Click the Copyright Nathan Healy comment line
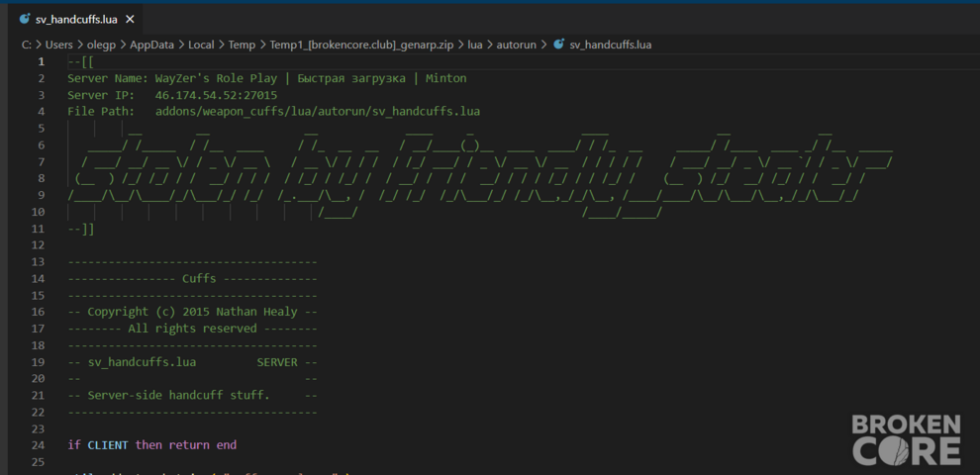Viewport: 980px width, 475px height. 192,312
